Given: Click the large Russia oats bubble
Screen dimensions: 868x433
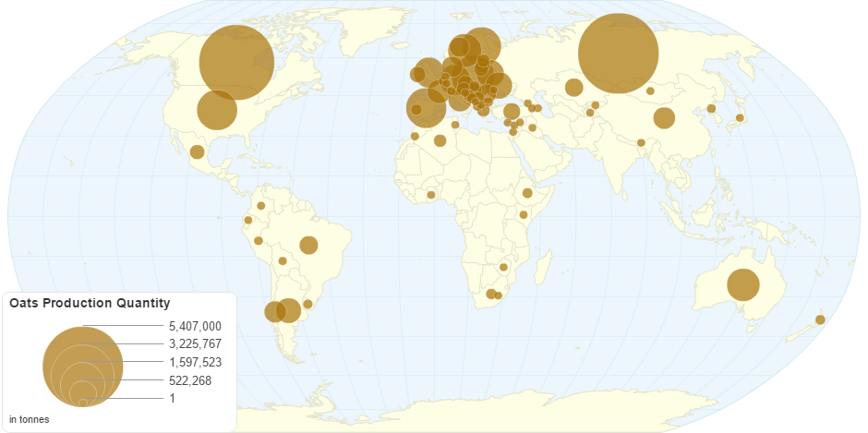Looking at the screenshot, I should (x=618, y=53).
